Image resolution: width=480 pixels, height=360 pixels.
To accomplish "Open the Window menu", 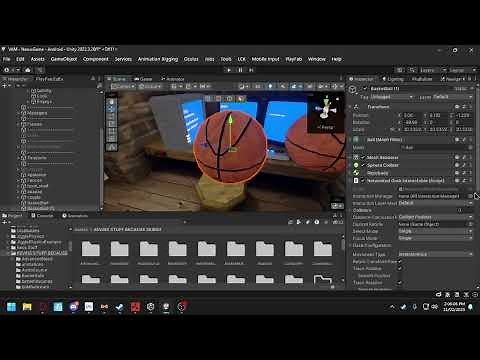I will (x=316, y=59).
